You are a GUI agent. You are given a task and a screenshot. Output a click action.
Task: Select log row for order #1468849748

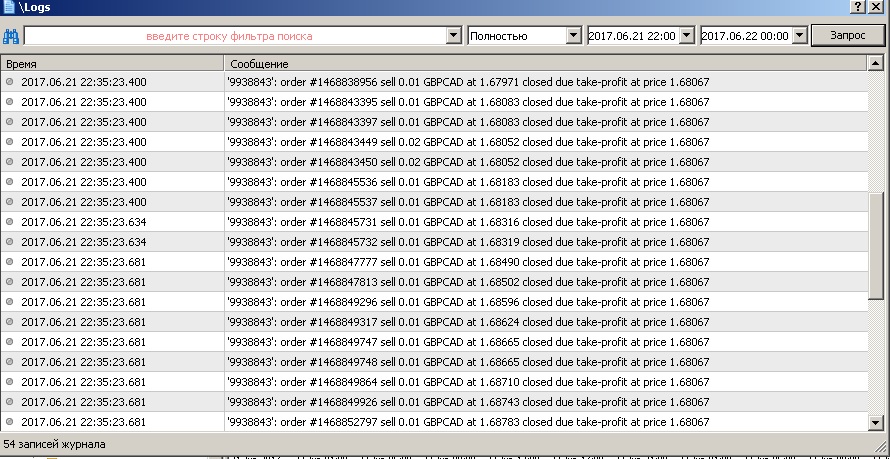(x=434, y=362)
